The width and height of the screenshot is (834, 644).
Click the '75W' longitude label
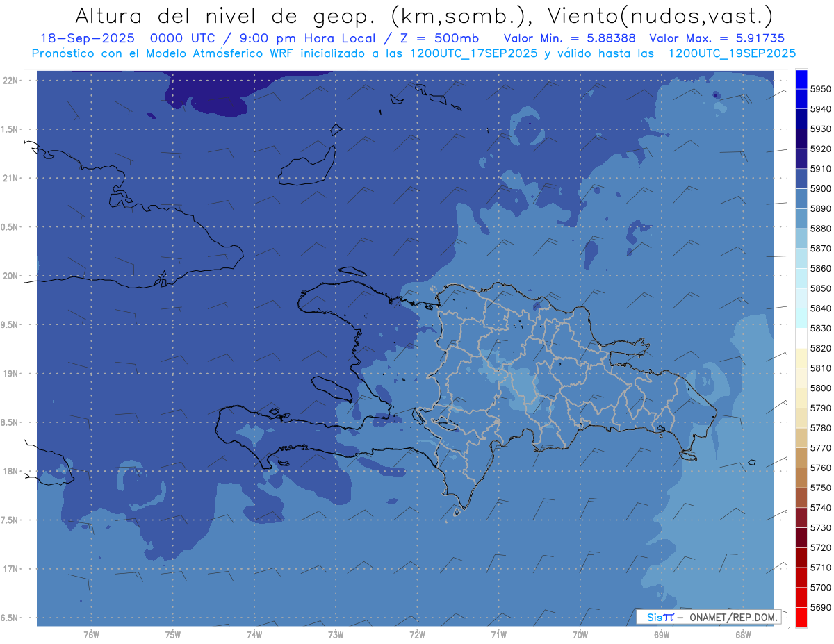click(173, 635)
